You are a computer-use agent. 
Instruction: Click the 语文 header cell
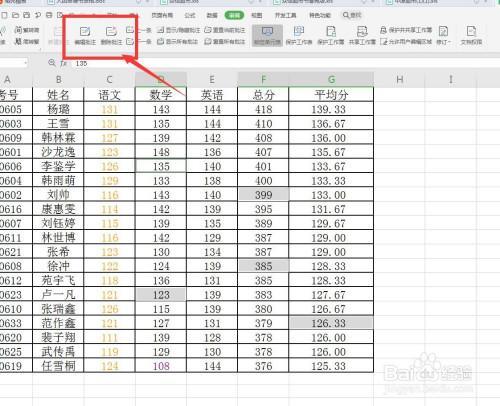[x=109, y=95]
